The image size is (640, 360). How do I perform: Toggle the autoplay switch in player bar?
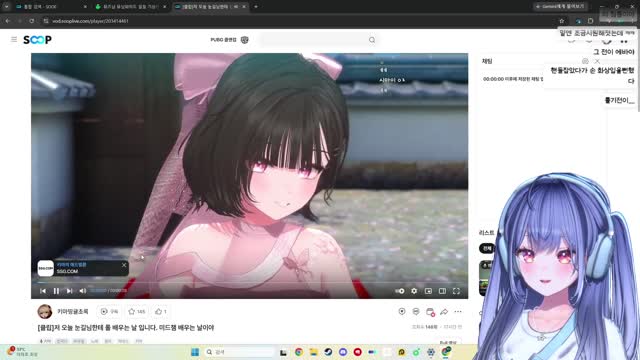pos(400,291)
